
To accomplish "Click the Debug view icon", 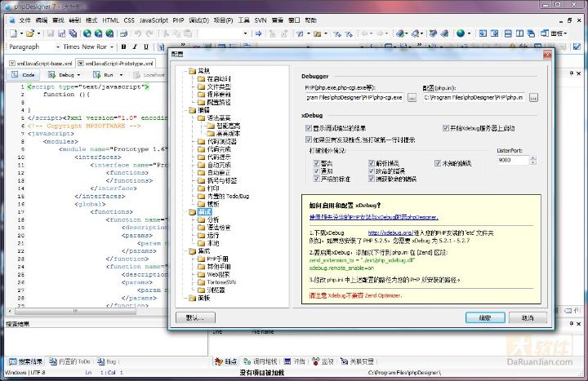I will [x=51, y=75].
